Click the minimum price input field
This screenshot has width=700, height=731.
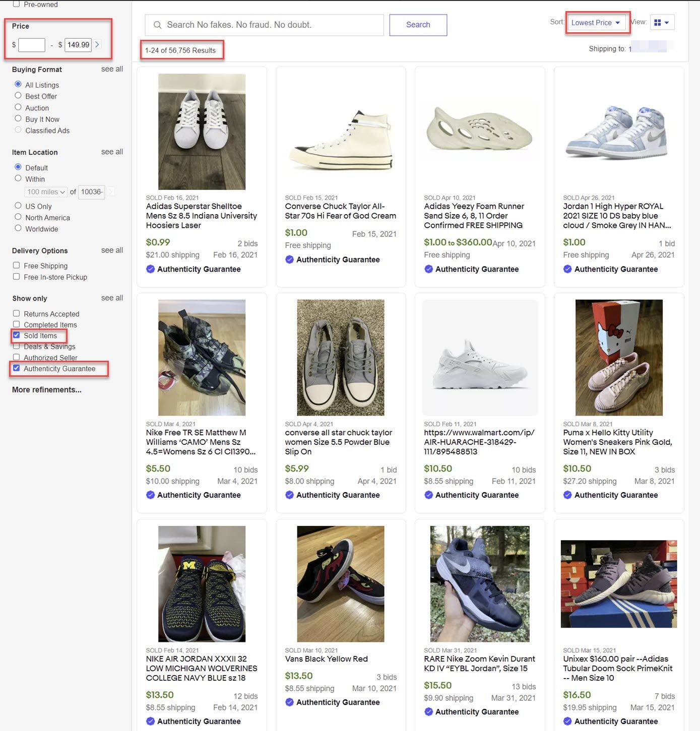pos(32,45)
